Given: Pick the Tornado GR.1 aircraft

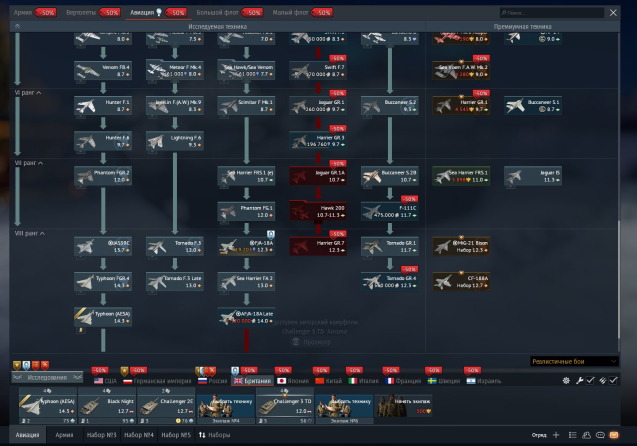Looking at the screenshot, I should (x=388, y=245).
